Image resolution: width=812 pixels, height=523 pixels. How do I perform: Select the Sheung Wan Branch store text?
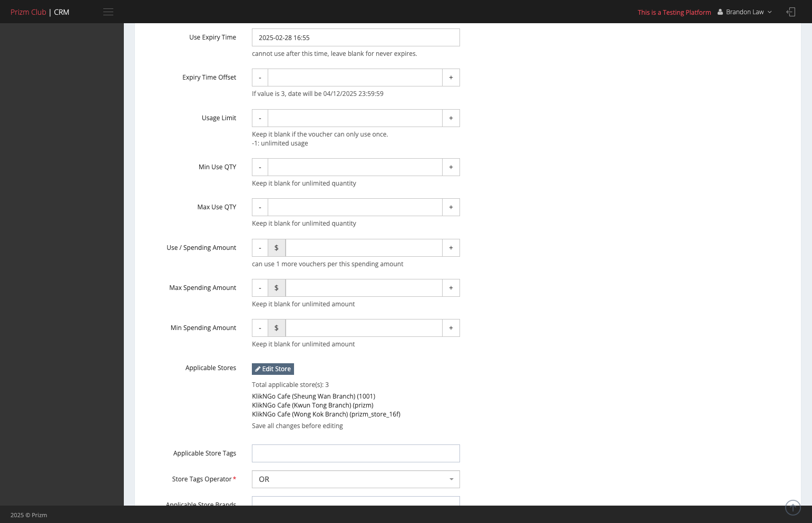(314, 396)
